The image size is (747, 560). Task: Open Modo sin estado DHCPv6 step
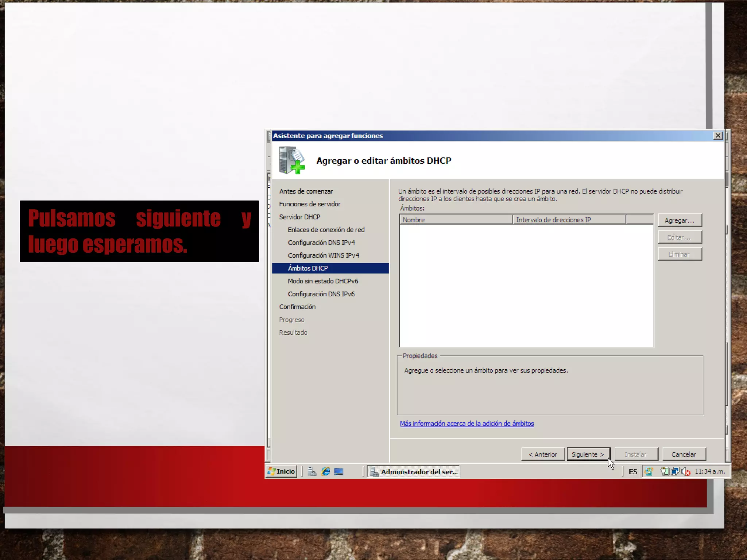tap(323, 281)
